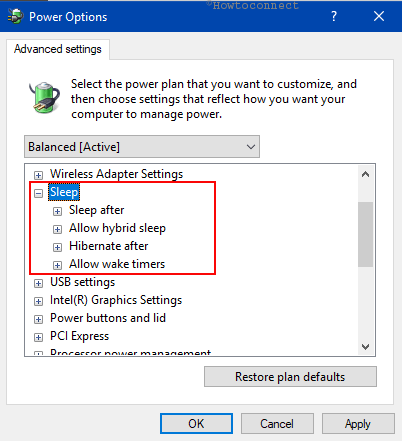Switch to the Advanced settings tab
The image size is (402, 441).
58,49
